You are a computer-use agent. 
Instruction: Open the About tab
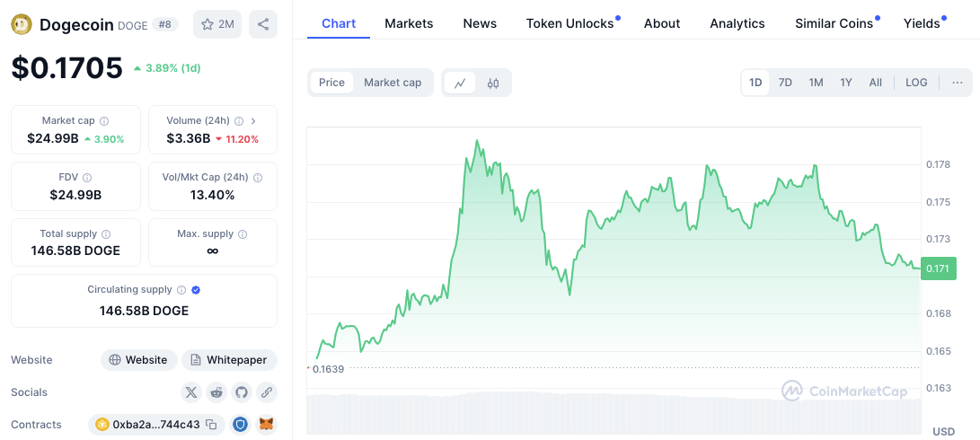(662, 23)
